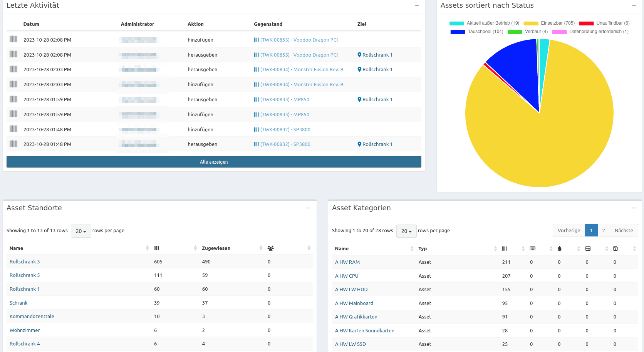Sort categories by barcode asset count column
Image resolution: width=644 pixels, height=352 pixels.
pyautogui.click(x=513, y=248)
